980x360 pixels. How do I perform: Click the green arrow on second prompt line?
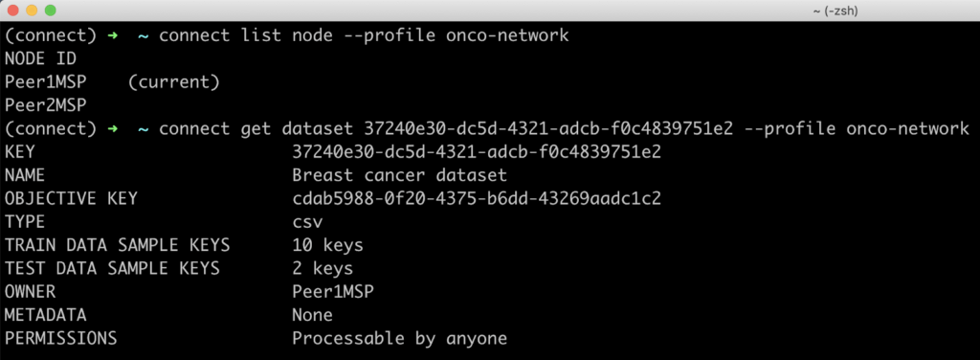[113, 128]
